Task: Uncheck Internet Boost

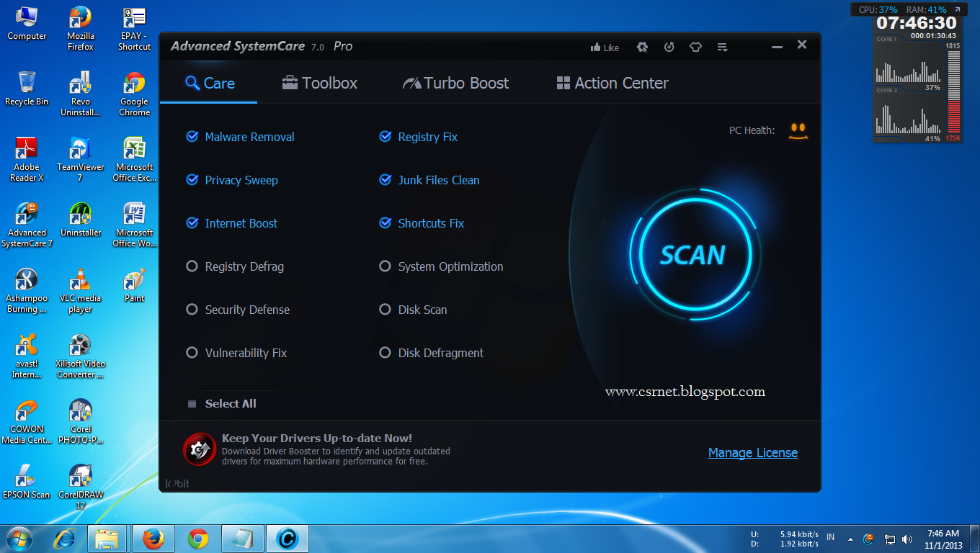Action: pos(192,223)
